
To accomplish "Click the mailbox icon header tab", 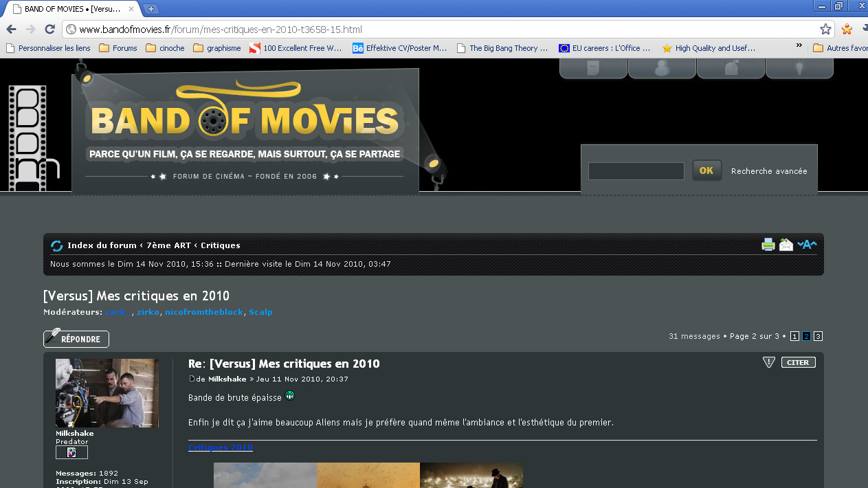I will point(731,68).
